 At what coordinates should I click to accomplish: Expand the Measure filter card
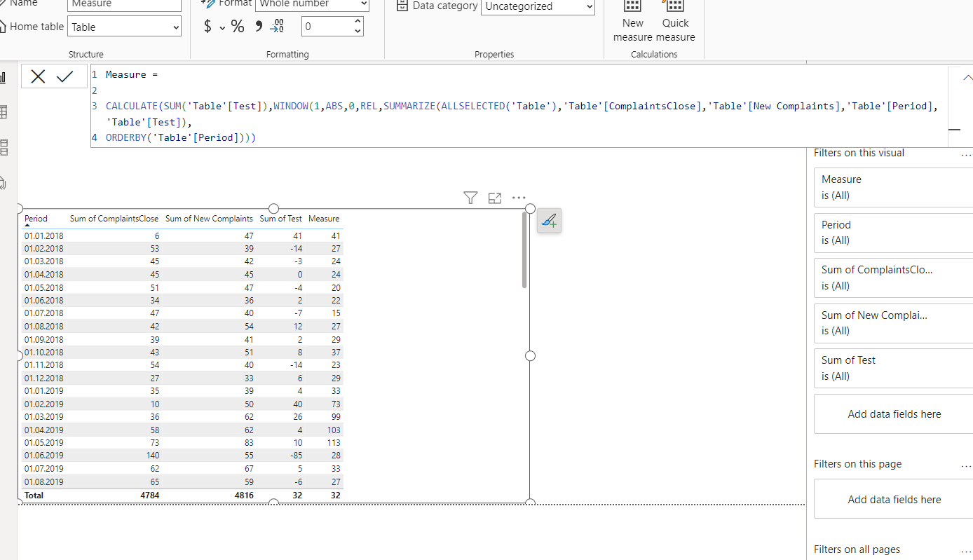[x=893, y=187]
